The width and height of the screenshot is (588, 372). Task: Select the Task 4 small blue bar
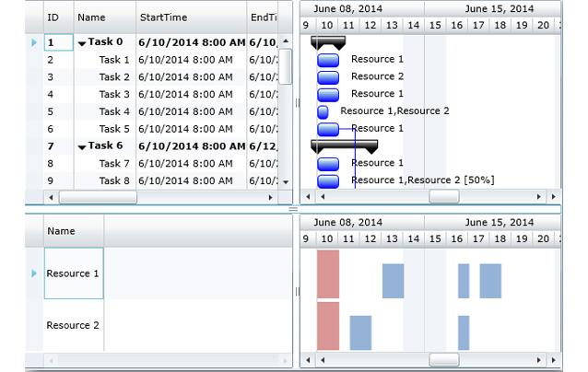tap(323, 111)
